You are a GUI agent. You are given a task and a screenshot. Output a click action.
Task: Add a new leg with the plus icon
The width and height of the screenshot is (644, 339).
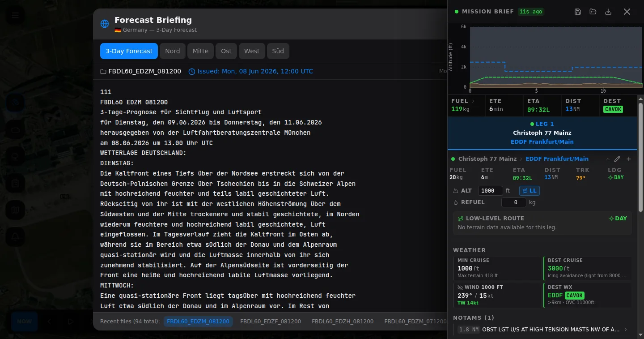pyautogui.click(x=629, y=159)
